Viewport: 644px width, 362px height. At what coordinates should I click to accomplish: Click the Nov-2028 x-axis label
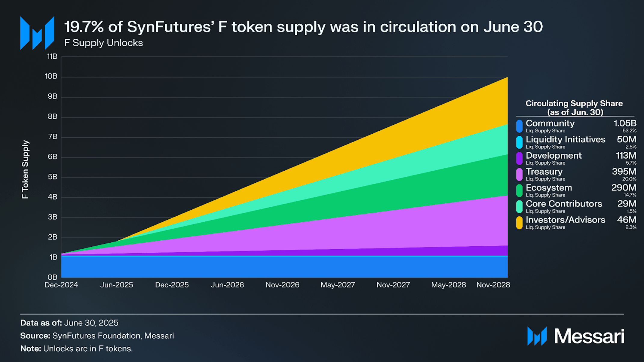(493, 285)
